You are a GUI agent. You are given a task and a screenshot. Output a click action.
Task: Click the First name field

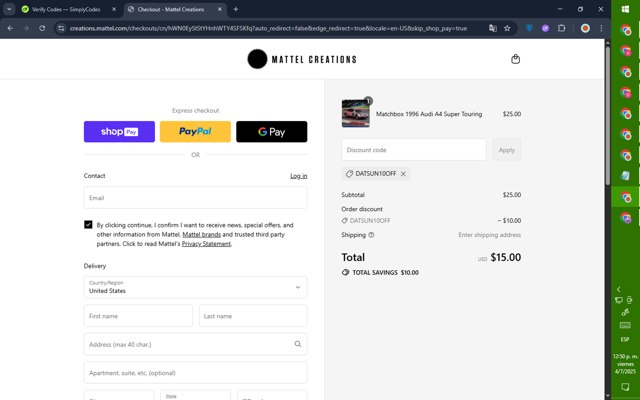pos(138,316)
